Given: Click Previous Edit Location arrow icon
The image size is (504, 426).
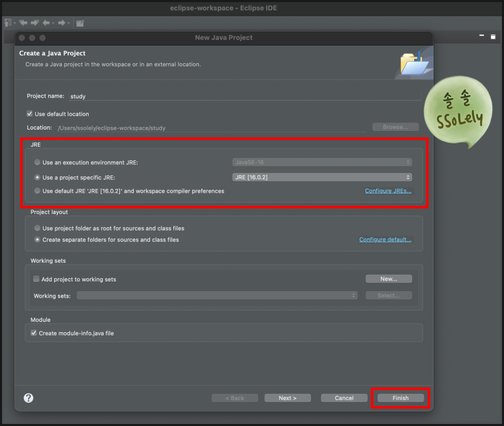Looking at the screenshot, I should (x=23, y=22).
